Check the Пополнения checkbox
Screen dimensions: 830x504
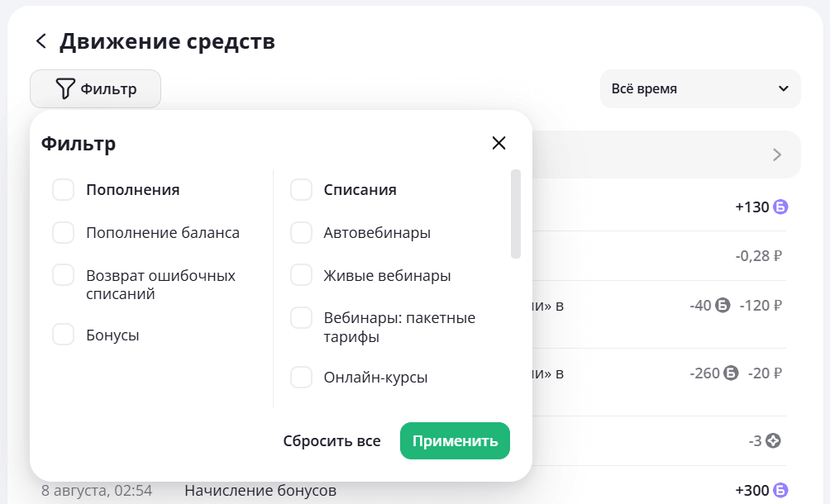[x=64, y=190]
